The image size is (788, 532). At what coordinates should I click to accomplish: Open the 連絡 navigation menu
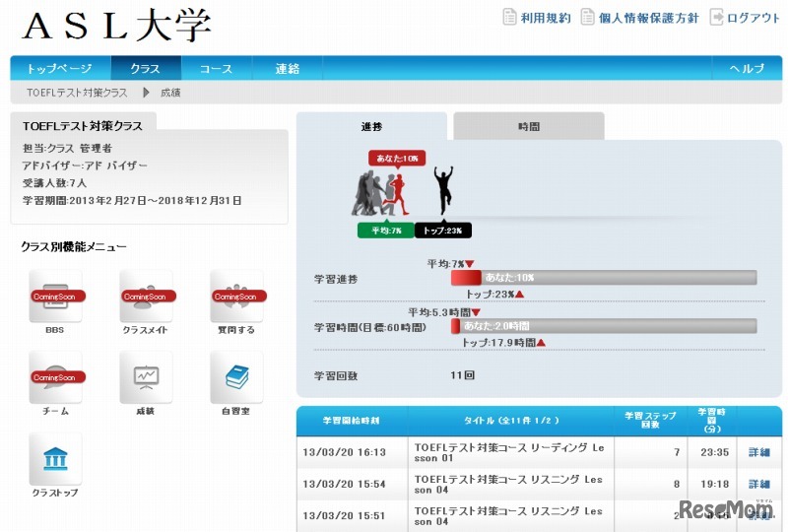pos(287,68)
